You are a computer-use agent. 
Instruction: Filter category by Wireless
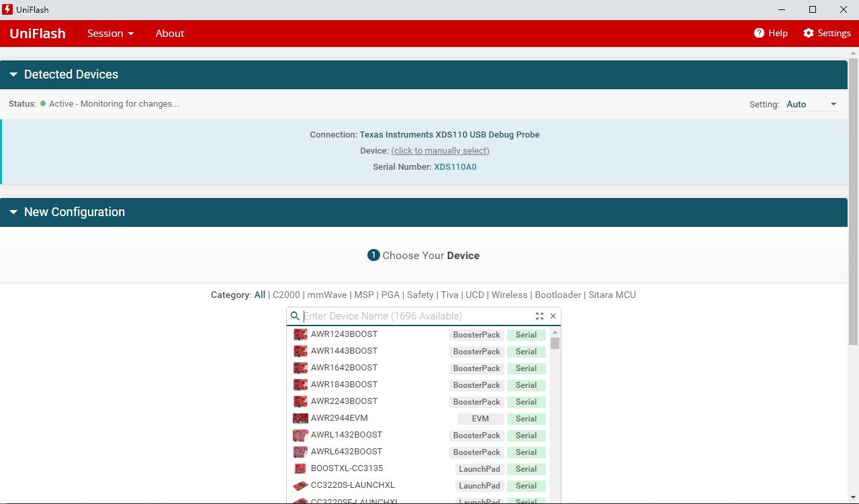coord(509,295)
